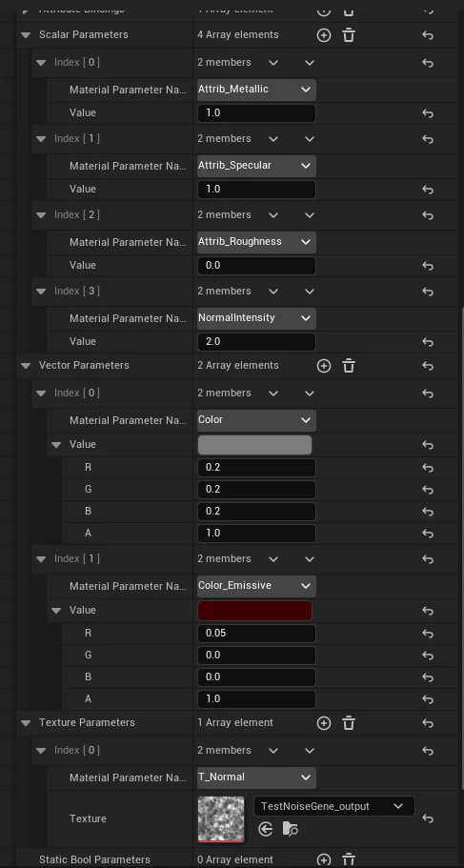Select the "4 Array elements" text
The width and height of the screenshot is (464, 868).
click(238, 35)
